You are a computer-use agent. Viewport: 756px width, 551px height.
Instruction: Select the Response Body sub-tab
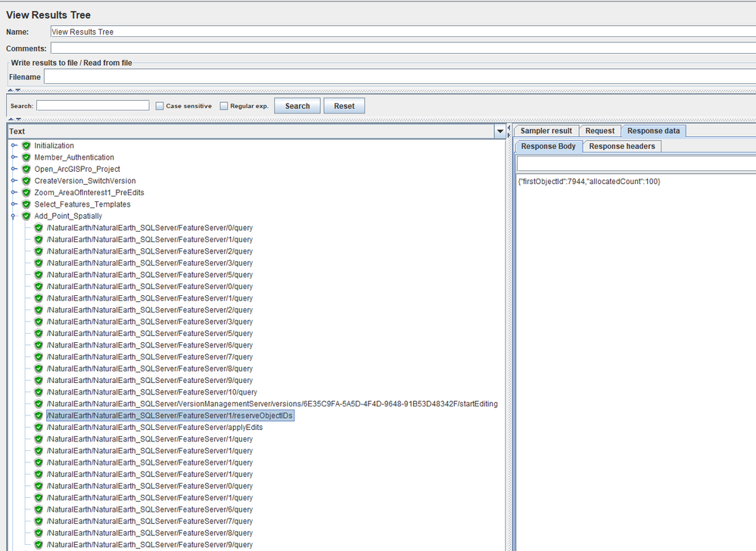pos(548,146)
